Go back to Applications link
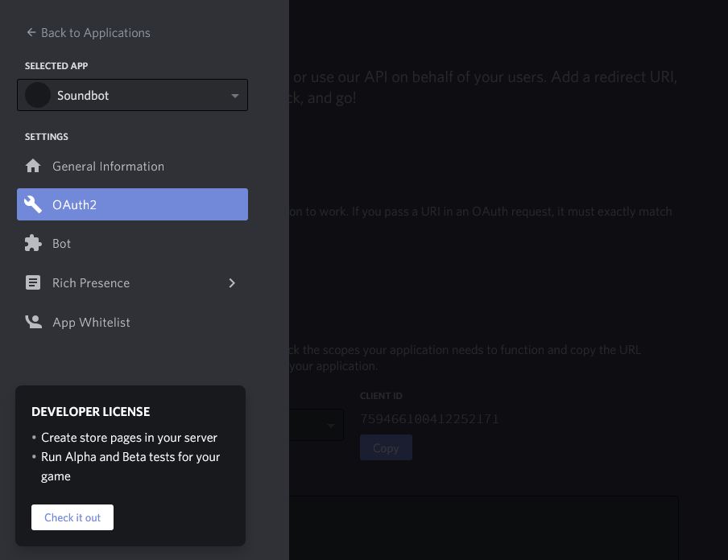Image resolution: width=728 pixels, height=560 pixels. click(x=89, y=32)
